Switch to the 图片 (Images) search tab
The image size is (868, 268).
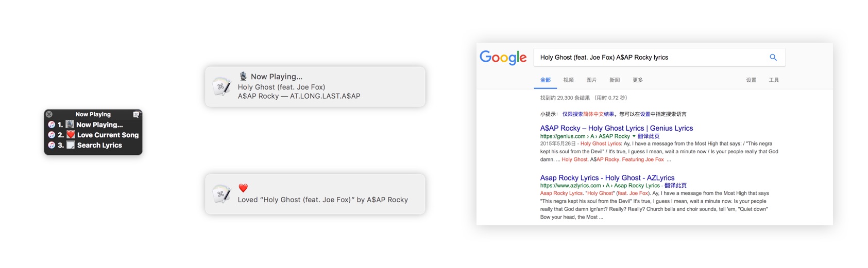(591, 80)
